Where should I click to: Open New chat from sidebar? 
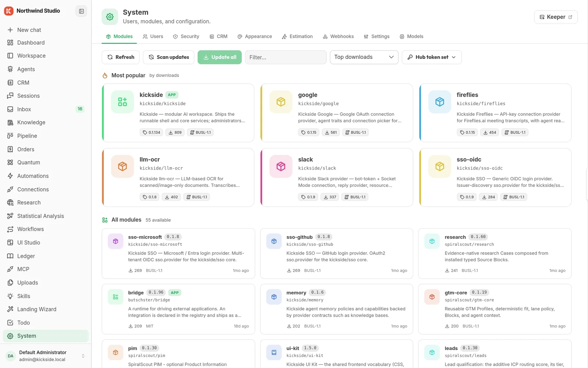[46, 30]
